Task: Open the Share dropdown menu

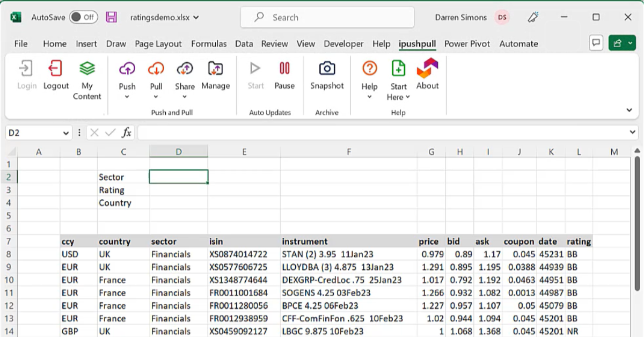Action: pos(185,97)
